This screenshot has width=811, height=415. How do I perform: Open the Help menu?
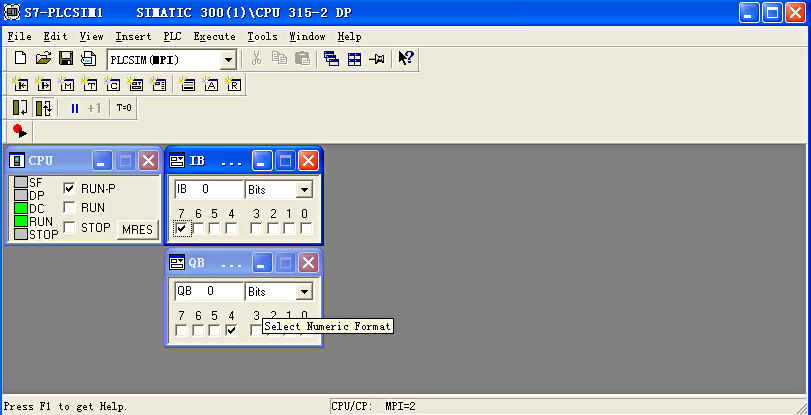(350, 37)
